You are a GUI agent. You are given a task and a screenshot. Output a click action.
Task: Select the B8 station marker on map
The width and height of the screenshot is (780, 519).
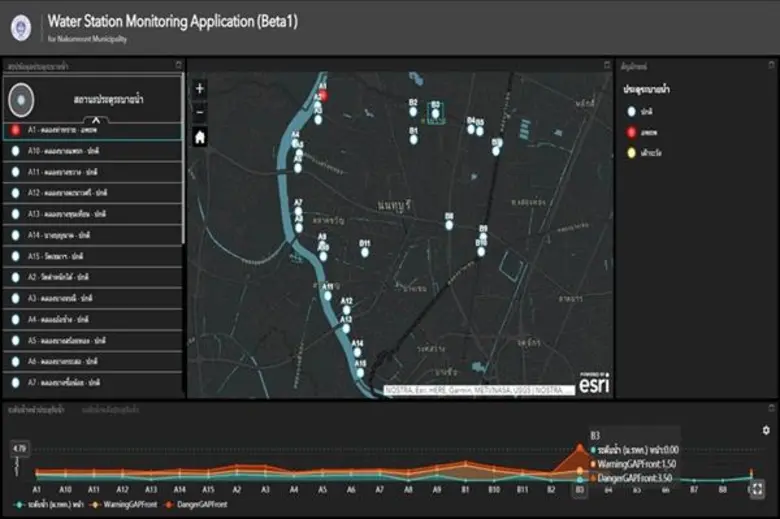pyautogui.click(x=449, y=225)
